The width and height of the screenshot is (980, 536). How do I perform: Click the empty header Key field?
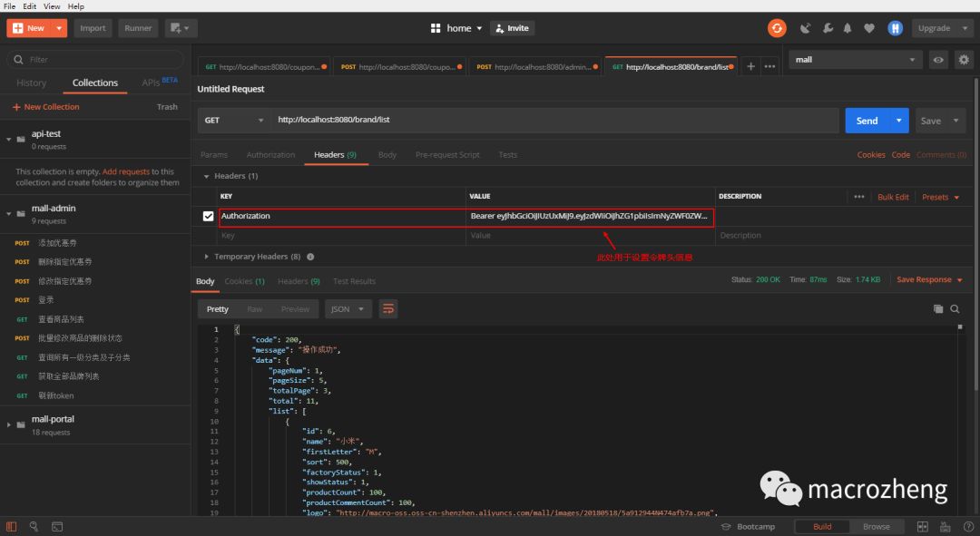(342, 236)
